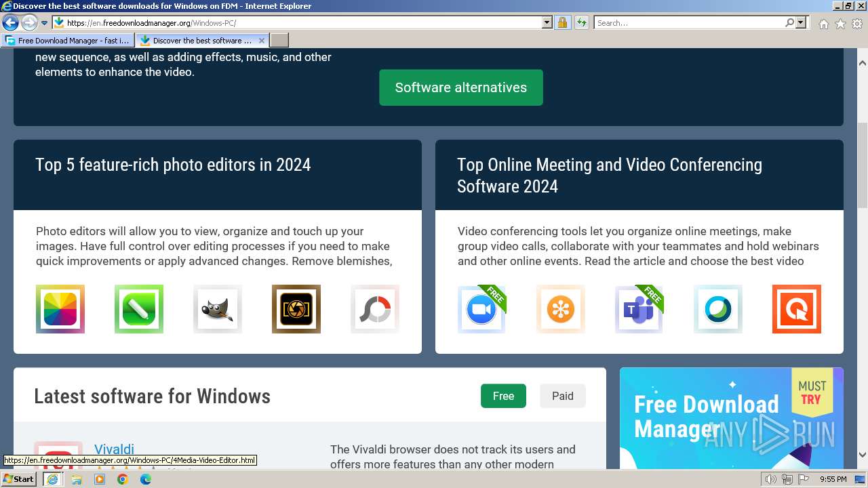Open the Cisco Webex app icon

click(x=718, y=309)
